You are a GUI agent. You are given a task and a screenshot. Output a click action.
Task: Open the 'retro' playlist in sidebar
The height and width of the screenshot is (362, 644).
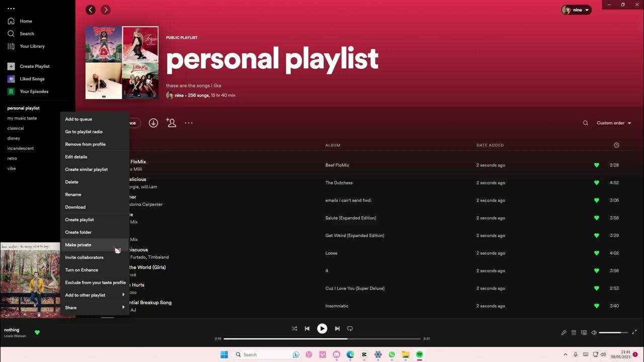coord(12,158)
